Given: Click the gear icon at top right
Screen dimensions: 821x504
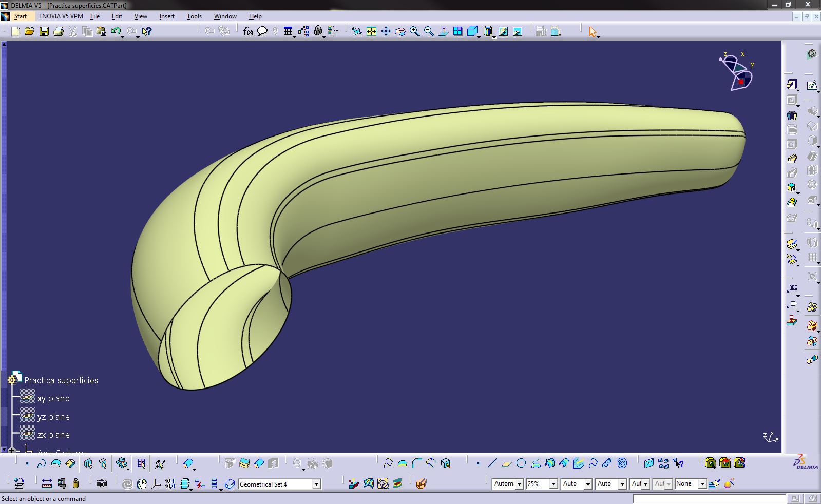Looking at the screenshot, I should pos(812,53).
